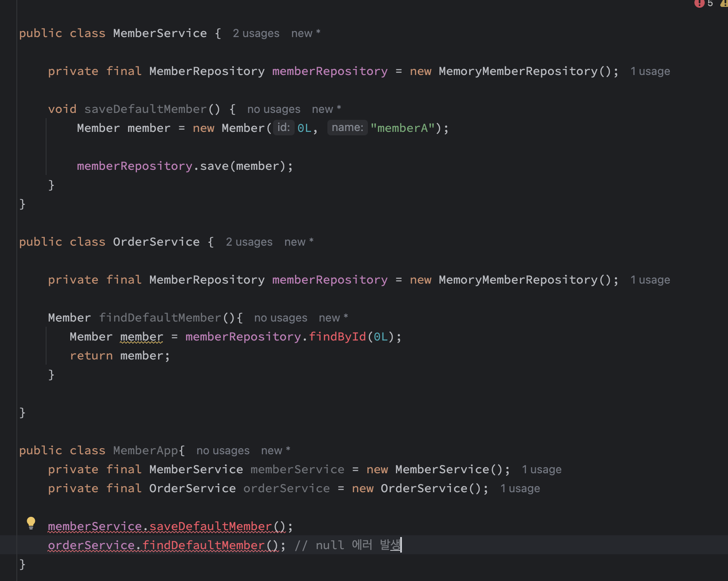Click '1 usage' hint in MemberService repository field
728x581 pixels.
click(x=650, y=71)
